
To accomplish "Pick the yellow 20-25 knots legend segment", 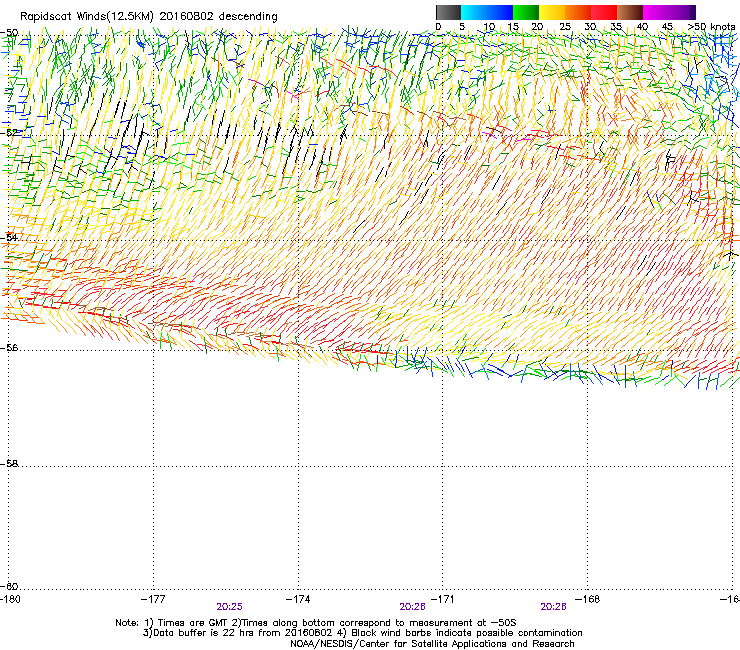I will (x=552, y=12).
